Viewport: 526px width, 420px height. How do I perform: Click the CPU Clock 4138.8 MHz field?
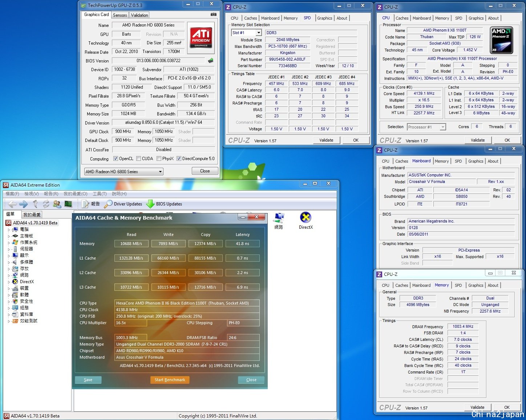click(x=187, y=310)
